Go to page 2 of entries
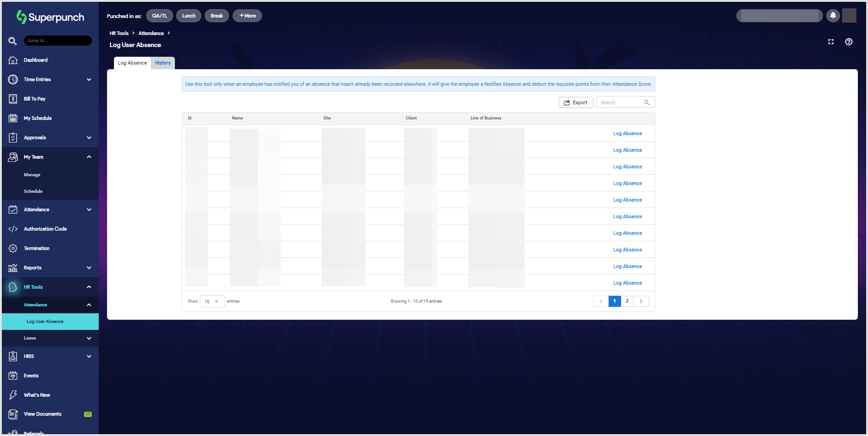Screen dimensions: 868x436 click(x=627, y=301)
